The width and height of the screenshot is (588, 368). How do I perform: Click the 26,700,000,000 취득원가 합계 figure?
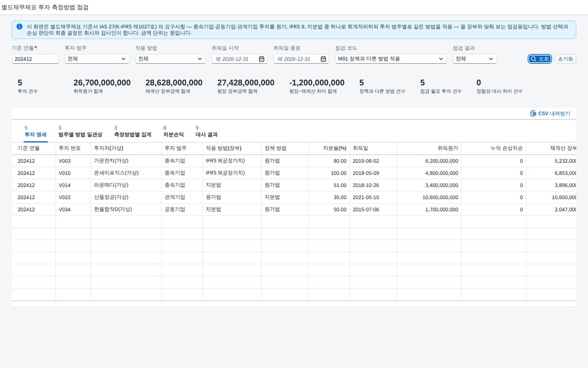click(x=102, y=83)
